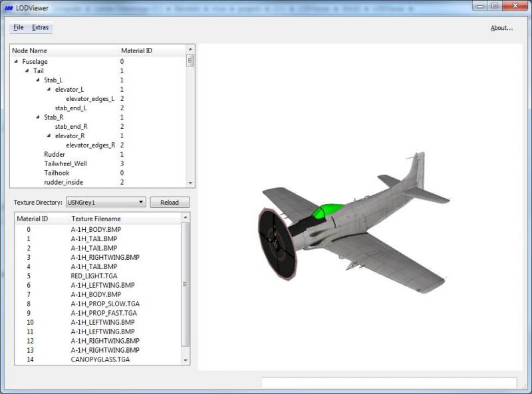Click the texture list scroll-down arrow
532x394 pixels.
click(186, 360)
